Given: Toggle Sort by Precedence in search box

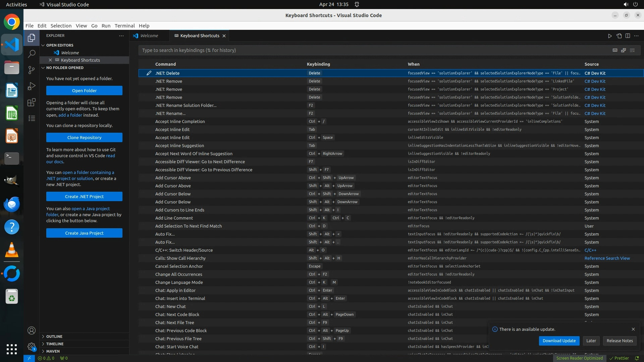Looking at the screenshot, I should (x=624, y=50).
